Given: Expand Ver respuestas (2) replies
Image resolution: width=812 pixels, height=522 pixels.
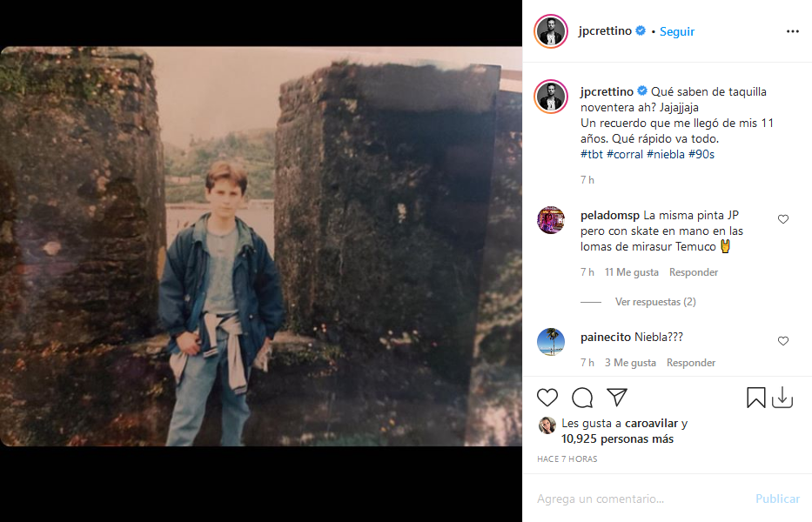Looking at the screenshot, I should tap(654, 302).
